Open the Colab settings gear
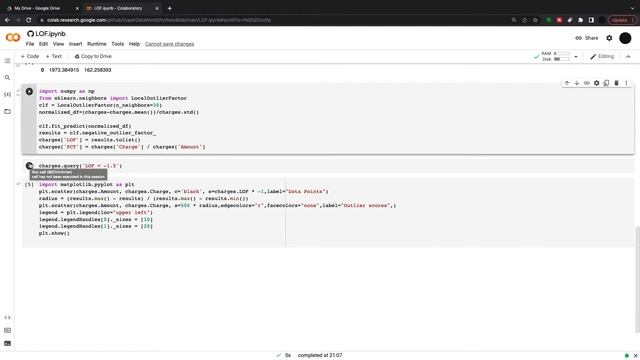 [609, 38]
